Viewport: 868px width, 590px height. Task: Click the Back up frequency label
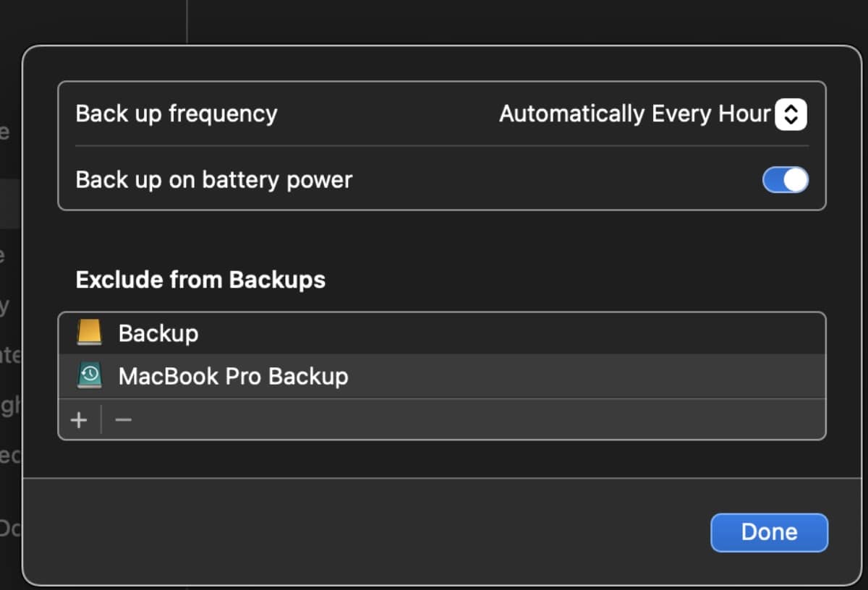tap(176, 114)
